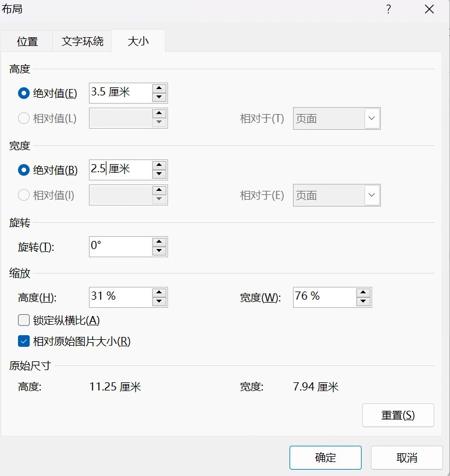Increase rotation using the up arrow

pyautogui.click(x=159, y=243)
